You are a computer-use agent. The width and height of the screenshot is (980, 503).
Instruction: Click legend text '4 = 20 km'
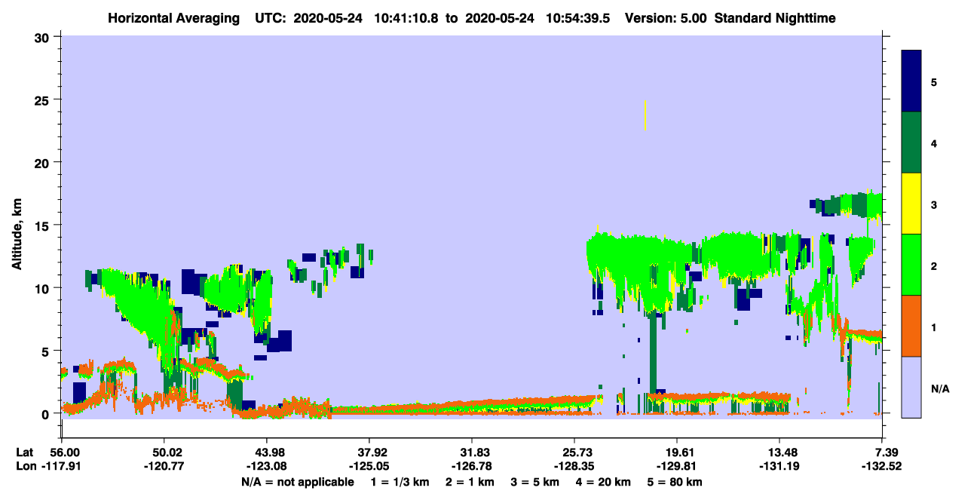605,482
